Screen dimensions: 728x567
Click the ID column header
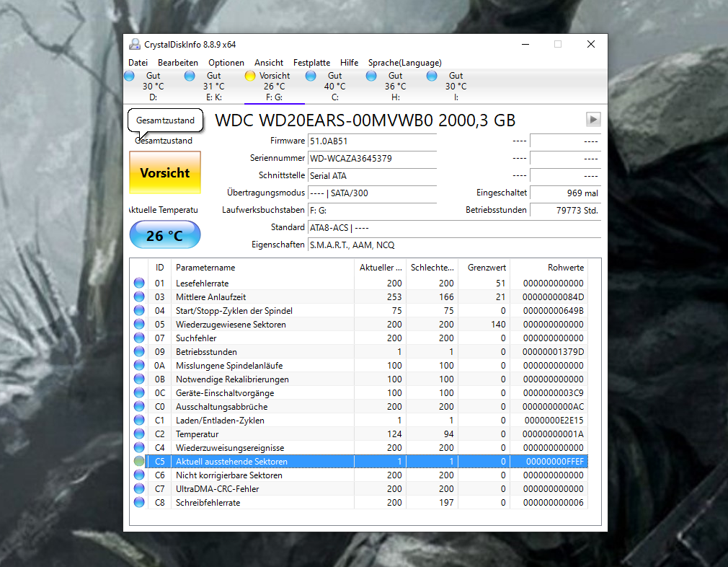click(x=160, y=267)
